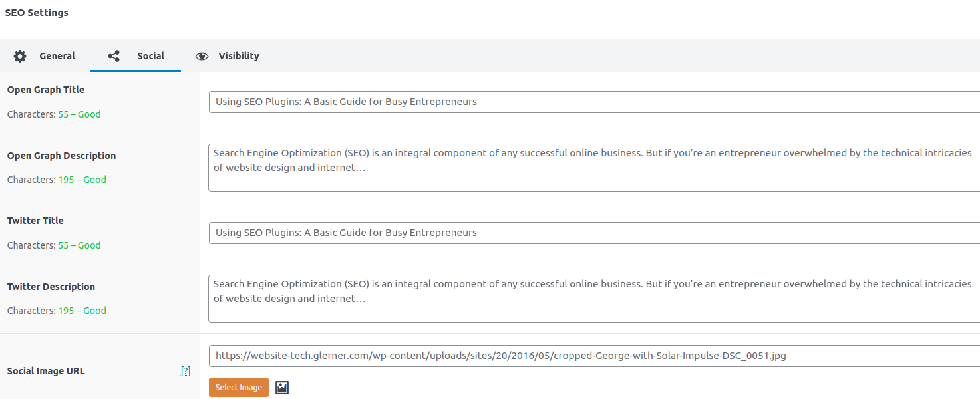This screenshot has width=980, height=399.
Task: Click the '195 – Good' count under Open Graph Description
Action: [x=82, y=180]
